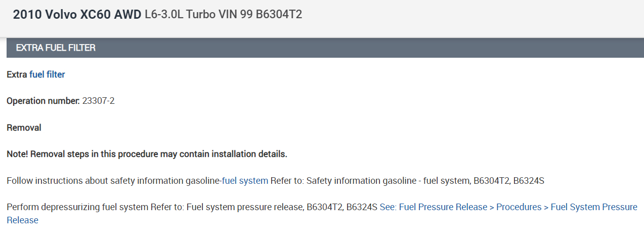Image resolution: width=644 pixels, height=239 pixels.
Task: Click the '2010 Volvo XC60 AWD' vehicle title
Action: click(77, 15)
